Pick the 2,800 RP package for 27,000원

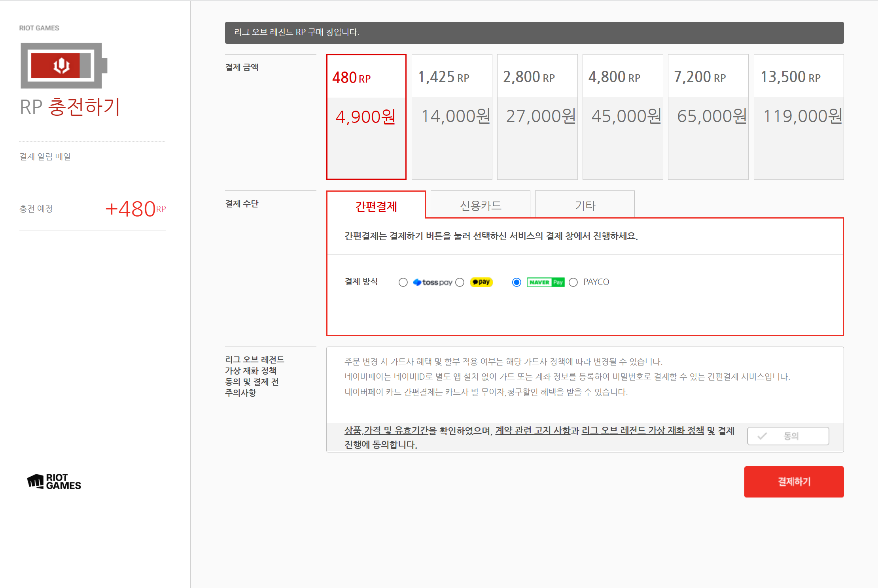coord(537,117)
